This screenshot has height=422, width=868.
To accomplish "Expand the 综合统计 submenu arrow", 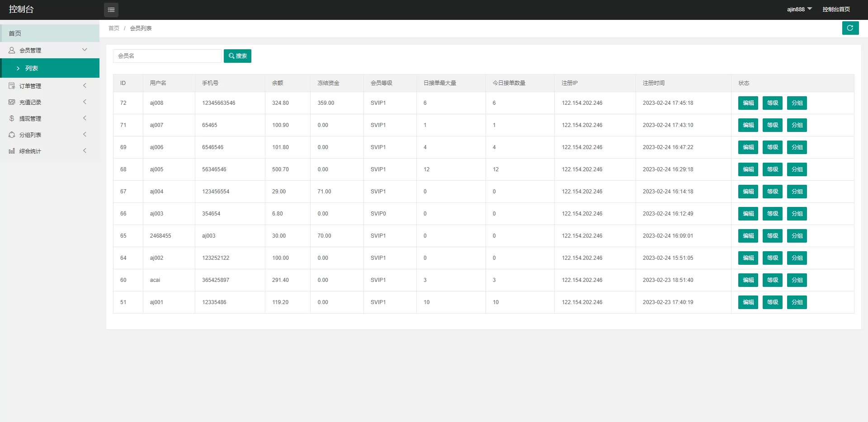I will coord(85,150).
